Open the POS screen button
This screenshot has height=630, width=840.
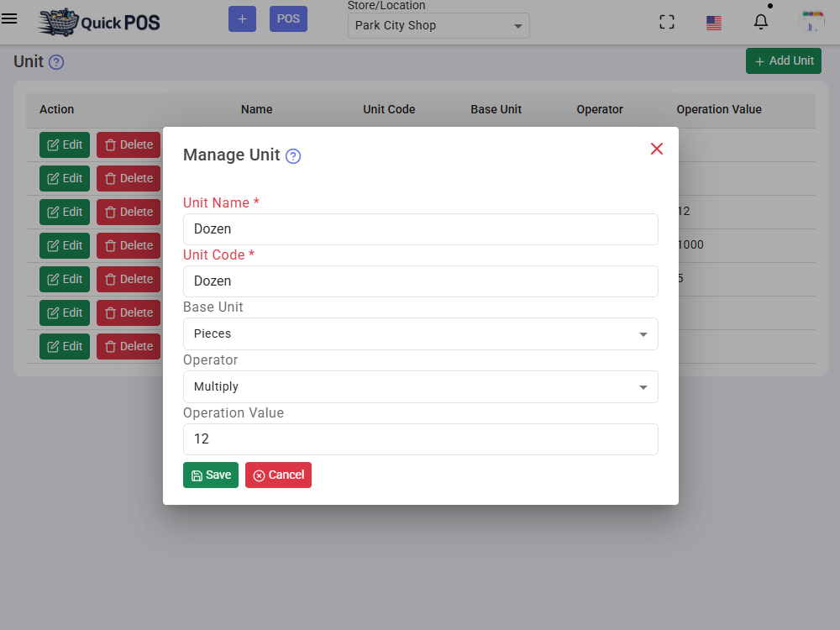coord(288,18)
